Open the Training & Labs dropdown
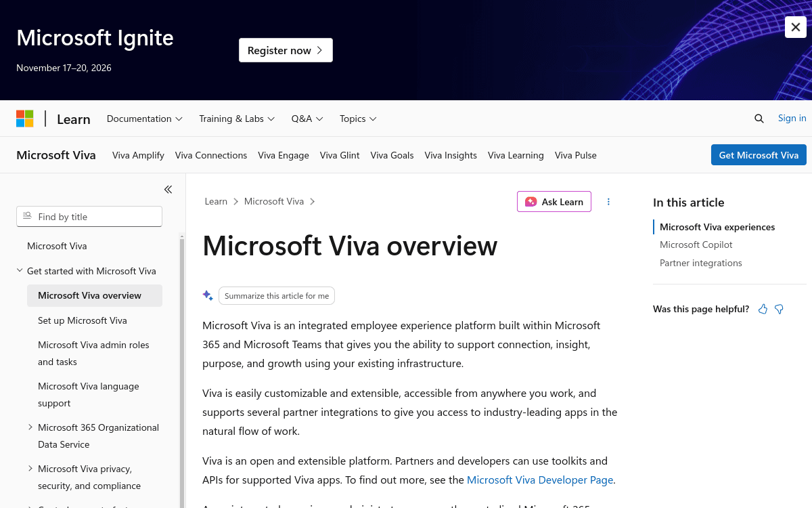Image resolution: width=812 pixels, height=508 pixels. (x=237, y=119)
